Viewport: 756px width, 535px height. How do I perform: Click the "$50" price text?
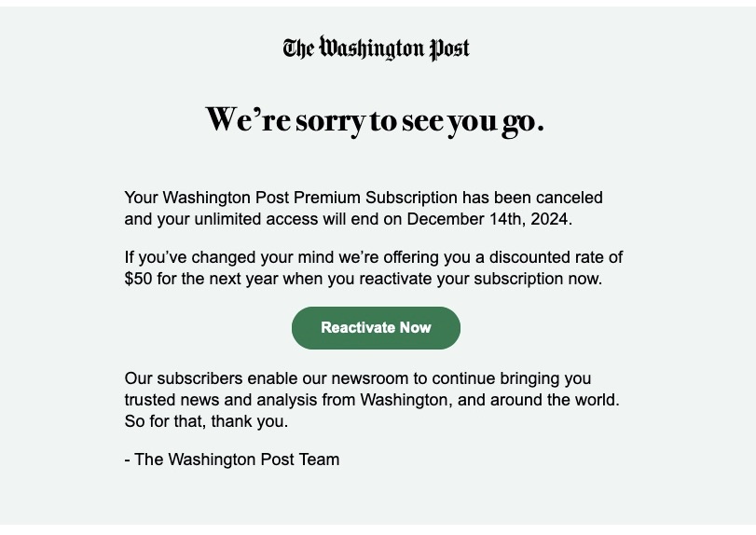click(138, 279)
